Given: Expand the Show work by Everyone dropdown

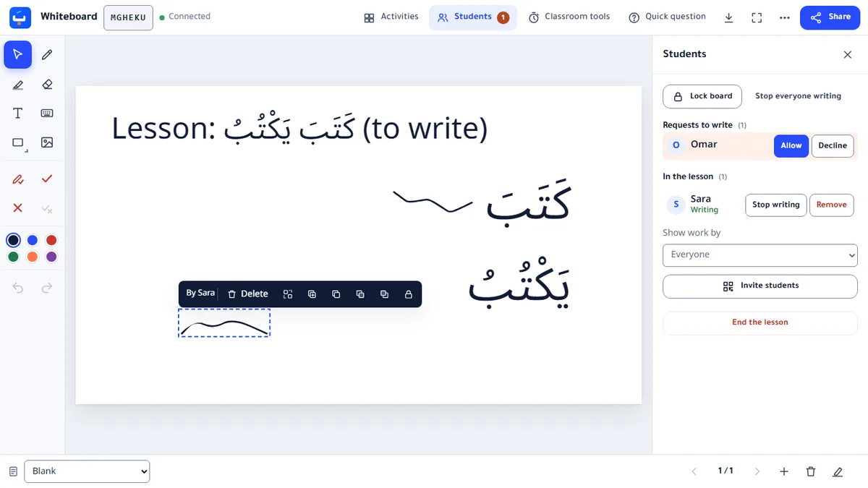Looking at the screenshot, I should (x=759, y=255).
